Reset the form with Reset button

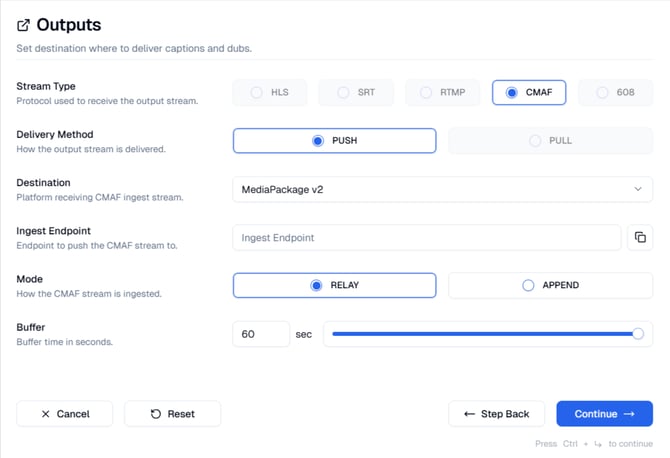click(172, 413)
